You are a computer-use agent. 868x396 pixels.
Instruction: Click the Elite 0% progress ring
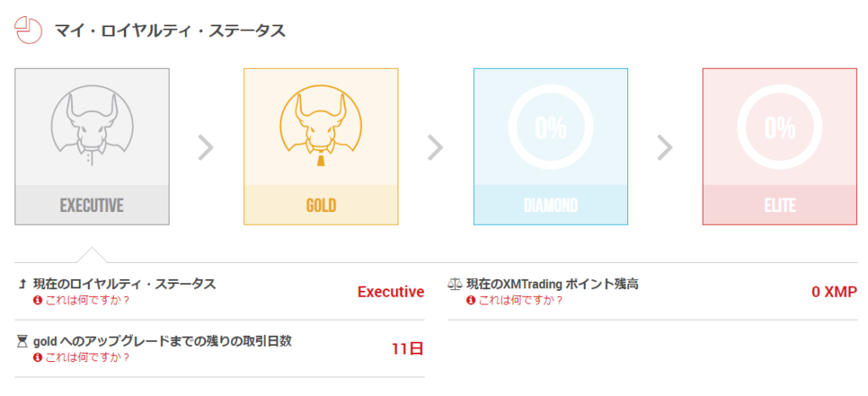pyautogui.click(x=780, y=127)
